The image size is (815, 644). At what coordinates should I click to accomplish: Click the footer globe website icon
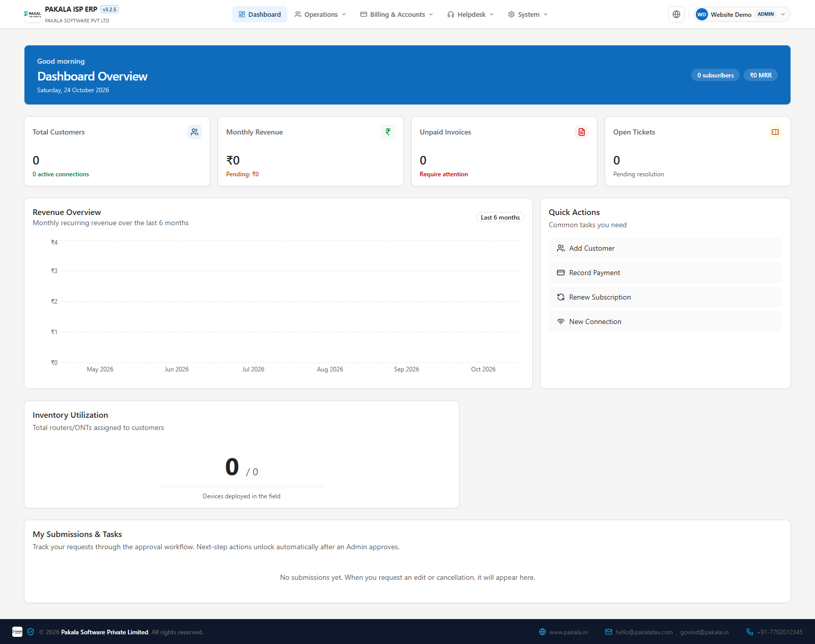point(542,632)
